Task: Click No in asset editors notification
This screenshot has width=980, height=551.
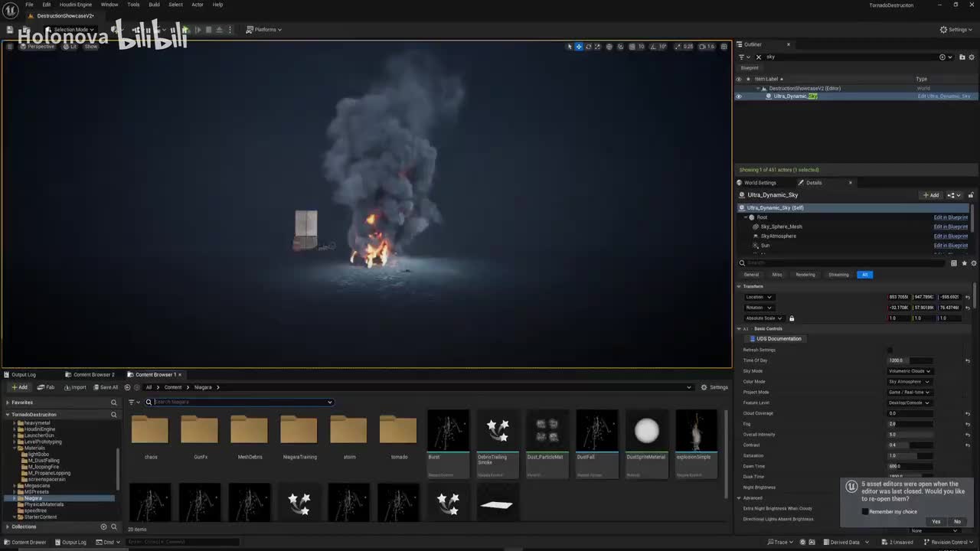Action: 956,522
